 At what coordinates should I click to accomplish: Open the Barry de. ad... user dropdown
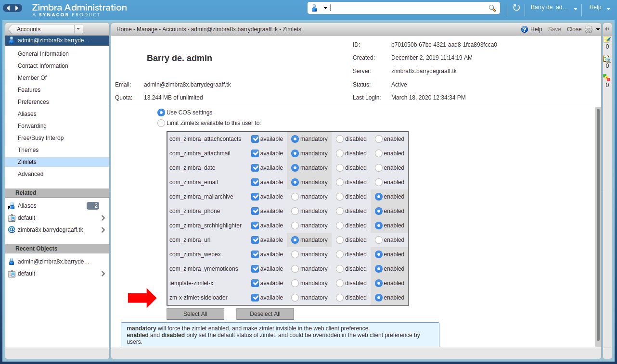(x=576, y=9)
